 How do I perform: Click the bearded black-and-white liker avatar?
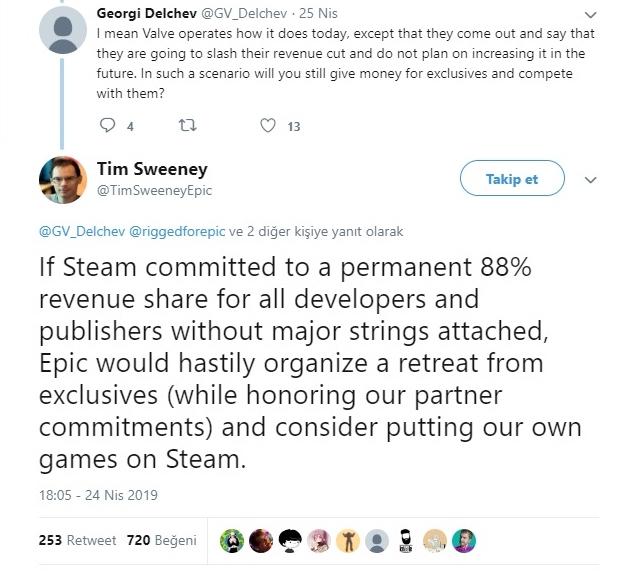click(x=406, y=541)
